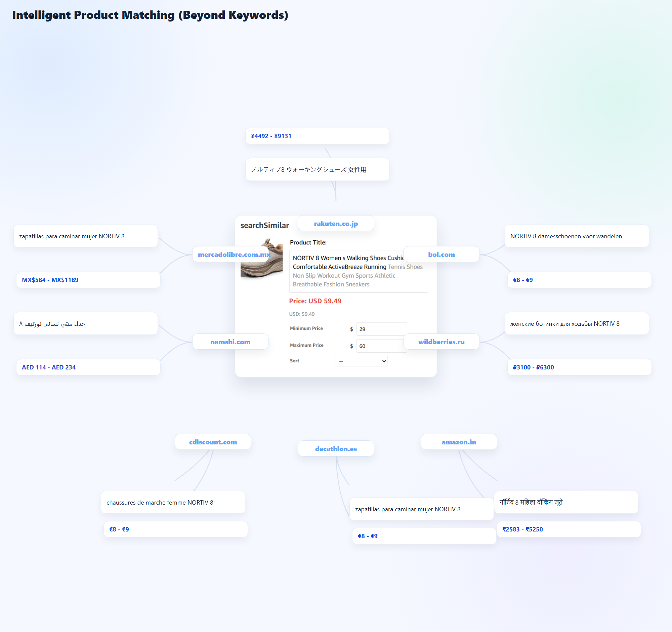Click the chaussures de marche femme NORTIV 8 card
Image resolution: width=672 pixels, height=632 pixels.
tap(173, 503)
